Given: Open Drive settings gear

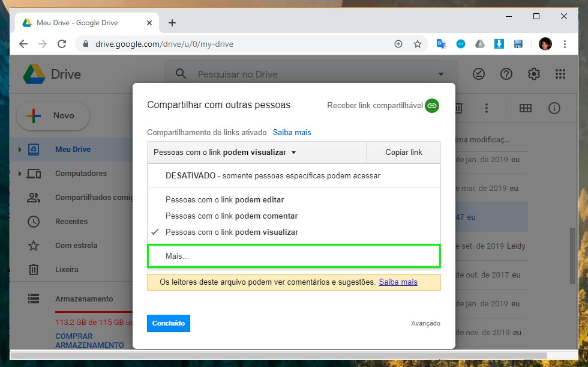Looking at the screenshot, I should 533,74.
